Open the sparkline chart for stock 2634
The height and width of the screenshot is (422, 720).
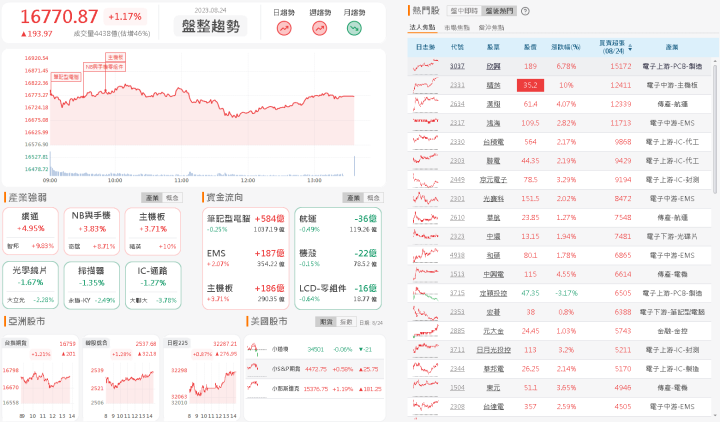(425, 104)
